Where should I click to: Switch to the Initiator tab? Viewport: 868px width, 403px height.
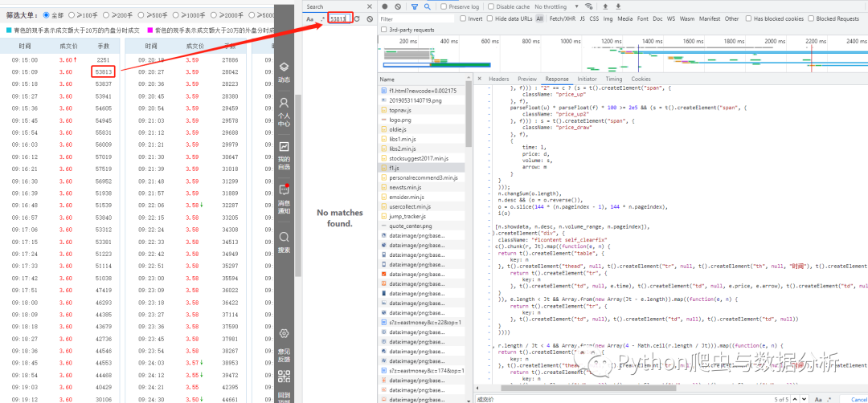[x=587, y=79]
